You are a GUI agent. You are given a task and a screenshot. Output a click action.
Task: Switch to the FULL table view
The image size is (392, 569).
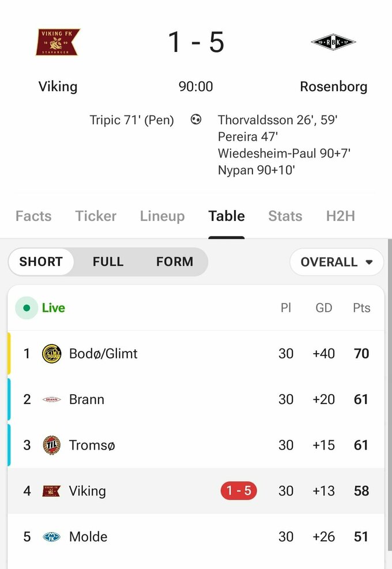coord(108,261)
